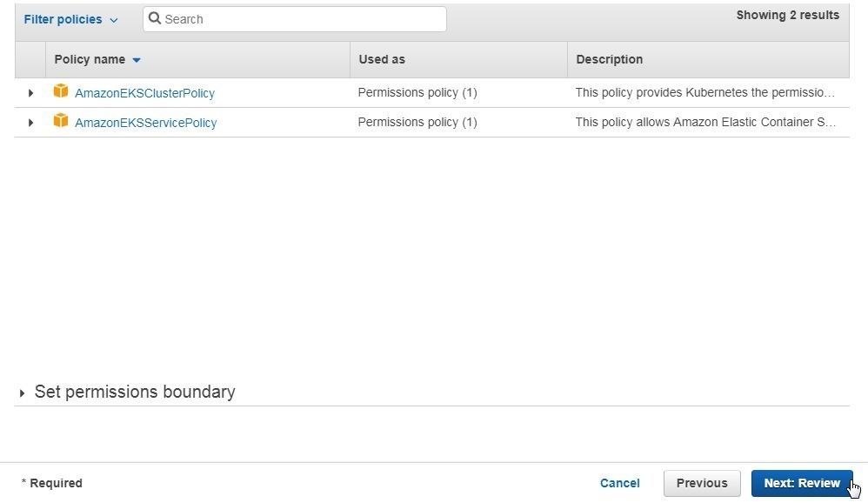Click the description starting 'This policy allows Amazon'
Viewport: 868px width, 503px height.
coord(705,122)
